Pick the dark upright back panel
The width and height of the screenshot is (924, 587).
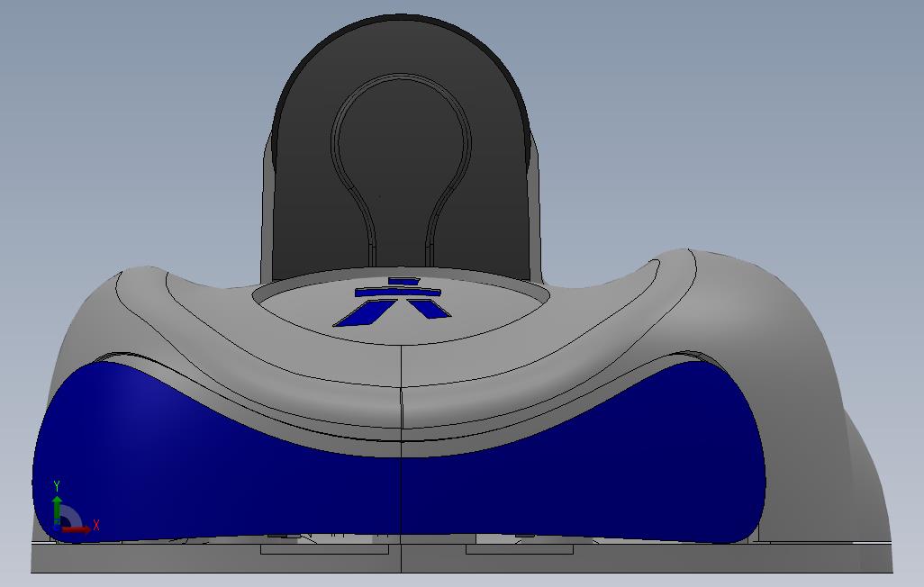pyautogui.click(x=401, y=148)
